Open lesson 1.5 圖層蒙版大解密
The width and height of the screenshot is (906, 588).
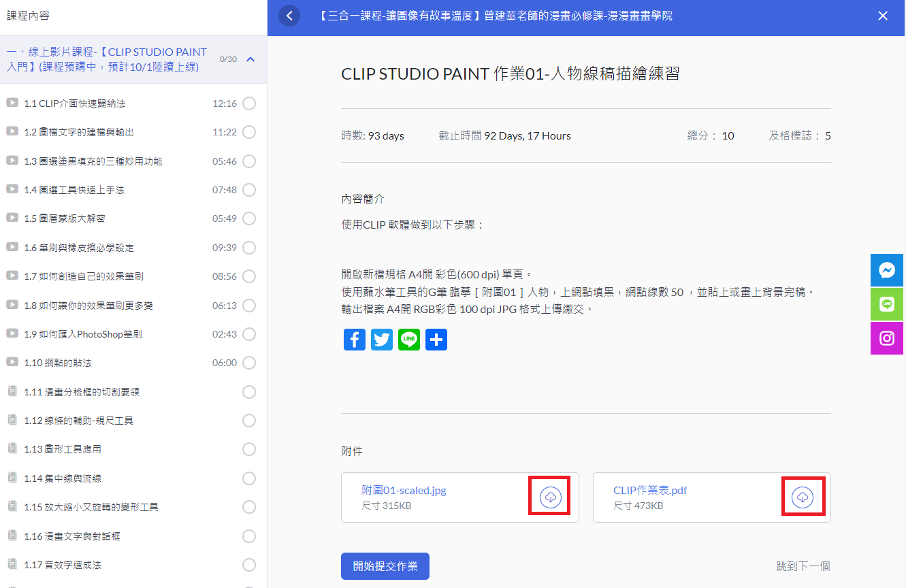point(65,218)
